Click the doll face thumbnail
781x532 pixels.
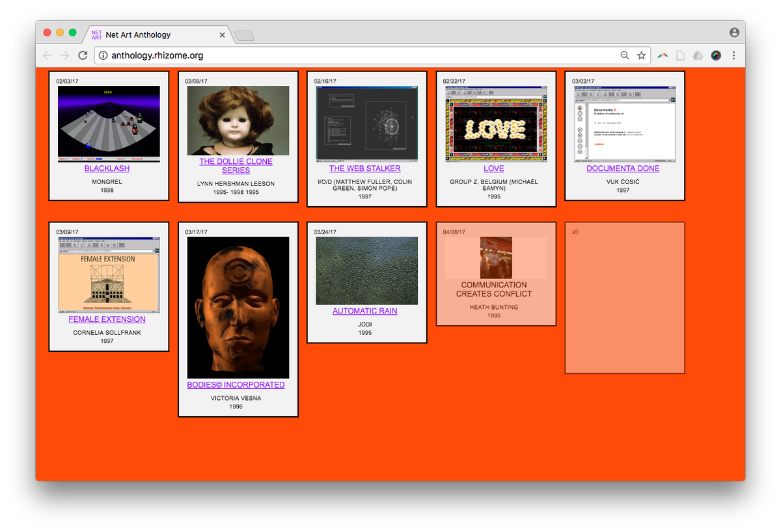238,120
